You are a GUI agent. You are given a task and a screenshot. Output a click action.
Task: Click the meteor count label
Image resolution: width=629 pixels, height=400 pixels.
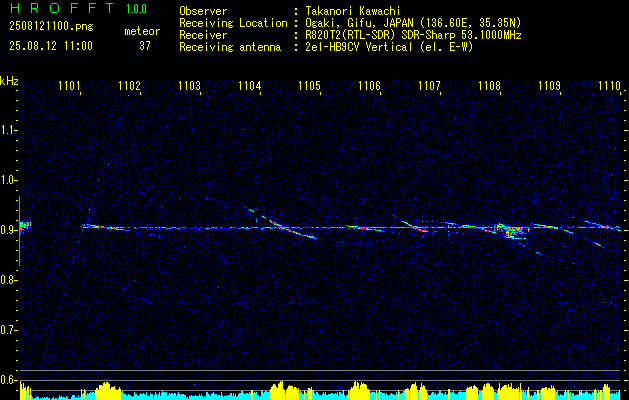point(142,31)
